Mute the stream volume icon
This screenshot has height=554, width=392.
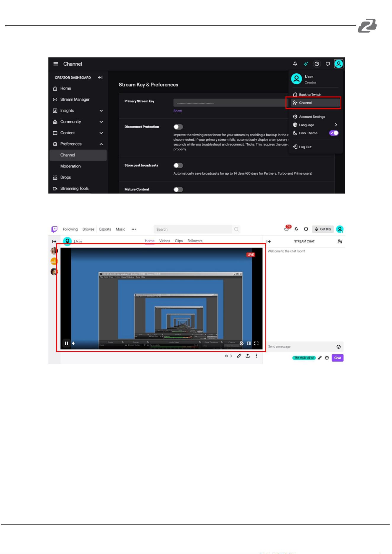[x=74, y=343]
